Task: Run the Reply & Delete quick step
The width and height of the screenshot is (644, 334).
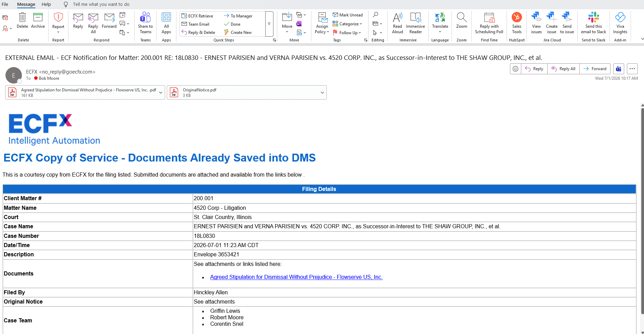Action: 198,32
